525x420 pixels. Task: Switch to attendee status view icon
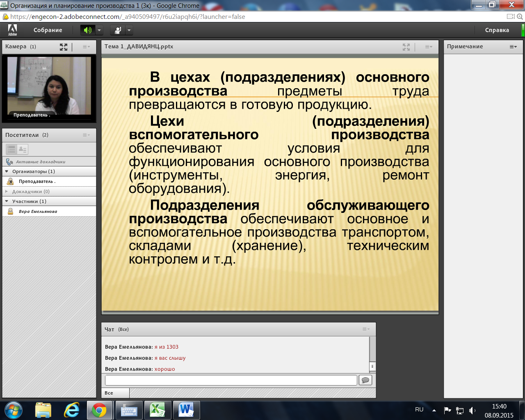point(23,149)
